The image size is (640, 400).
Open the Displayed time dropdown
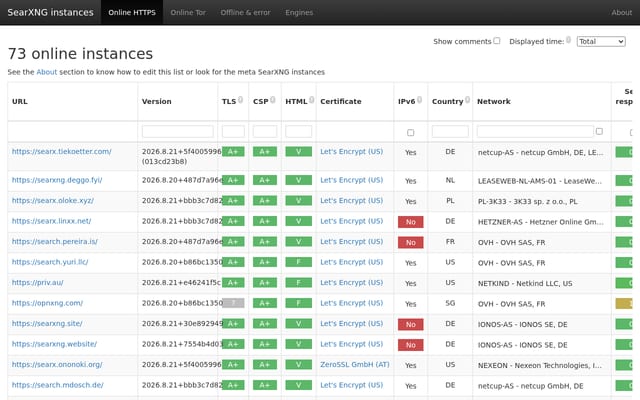(601, 41)
